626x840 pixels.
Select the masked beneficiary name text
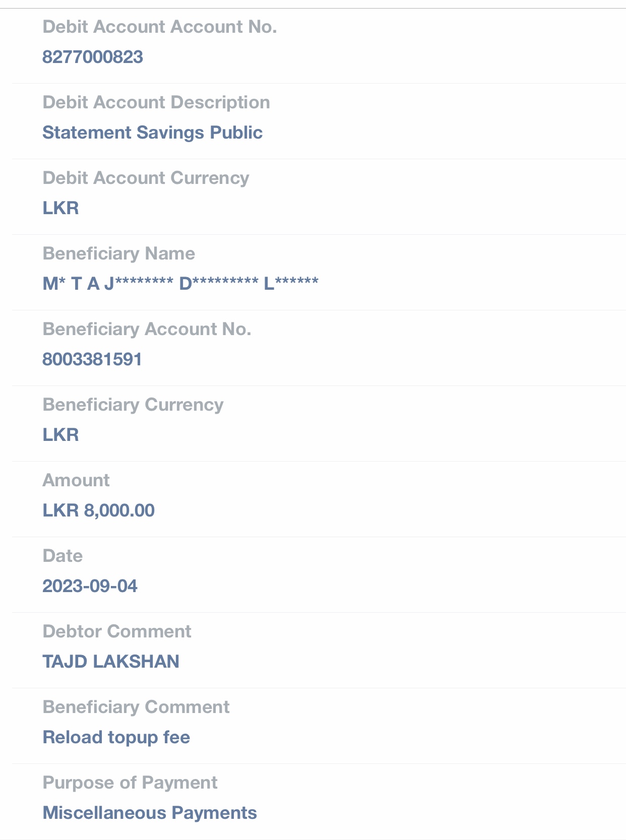coord(180,284)
